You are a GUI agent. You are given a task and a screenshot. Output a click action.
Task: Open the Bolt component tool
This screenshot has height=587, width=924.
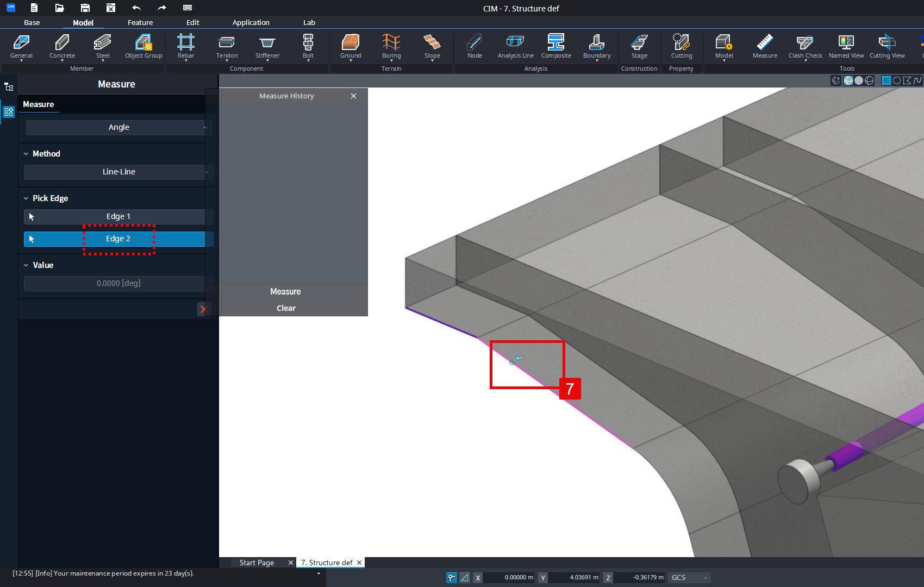[x=308, y=47]
